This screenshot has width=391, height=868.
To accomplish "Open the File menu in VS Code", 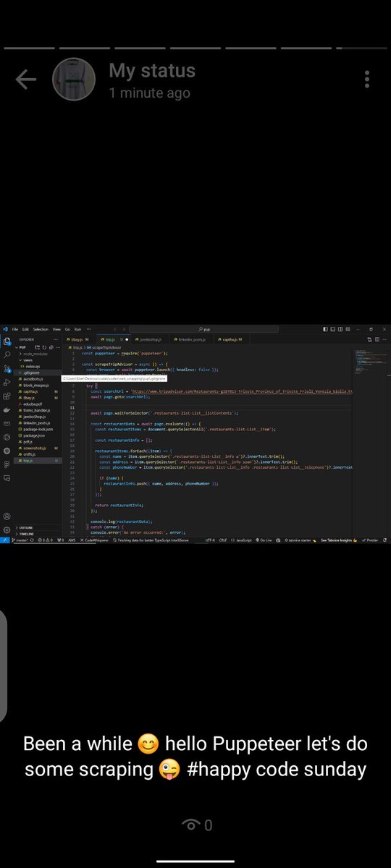I will tap(15, 329).
